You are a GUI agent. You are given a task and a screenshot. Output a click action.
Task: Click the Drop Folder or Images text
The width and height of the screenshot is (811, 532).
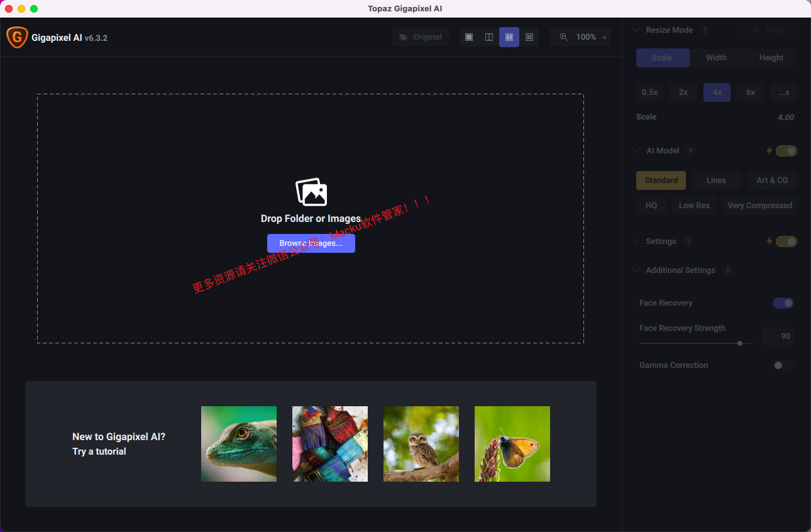[311, 219]
